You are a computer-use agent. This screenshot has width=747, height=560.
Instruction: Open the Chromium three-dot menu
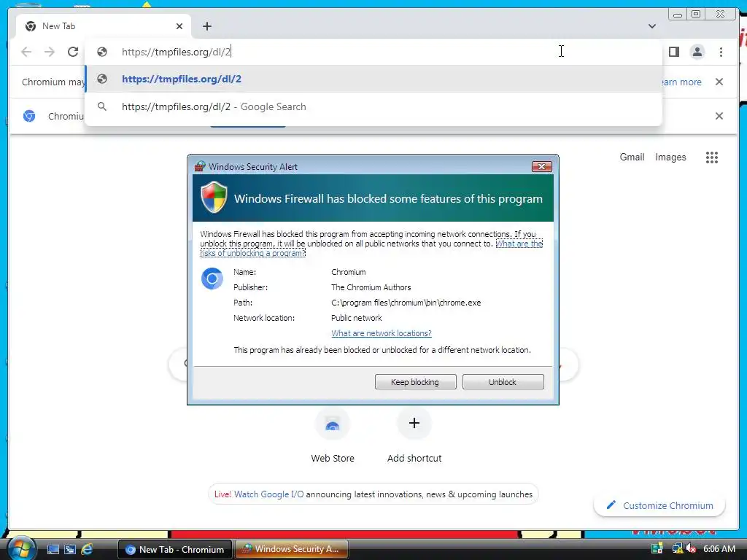point(721,52)
